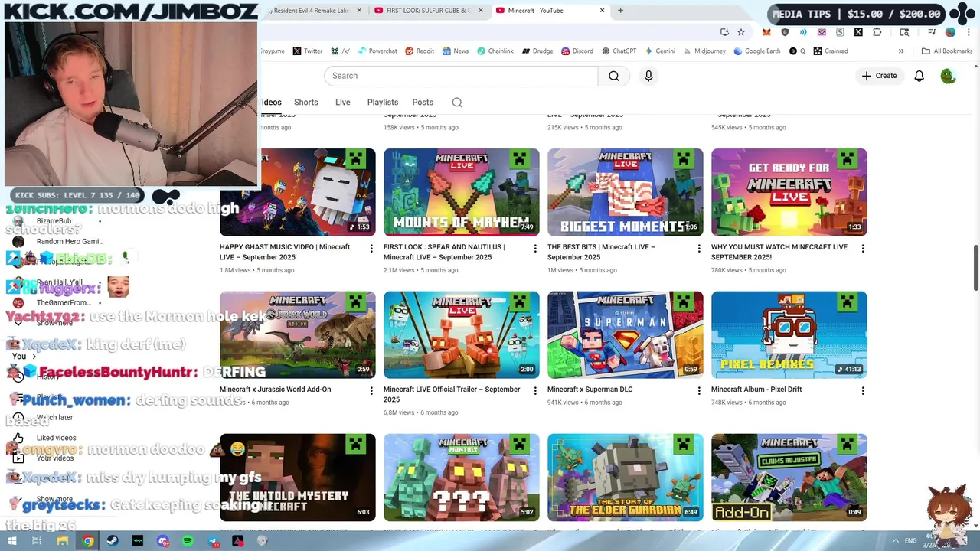Play The Story of the Elder Guardian thumbnail

625,478
